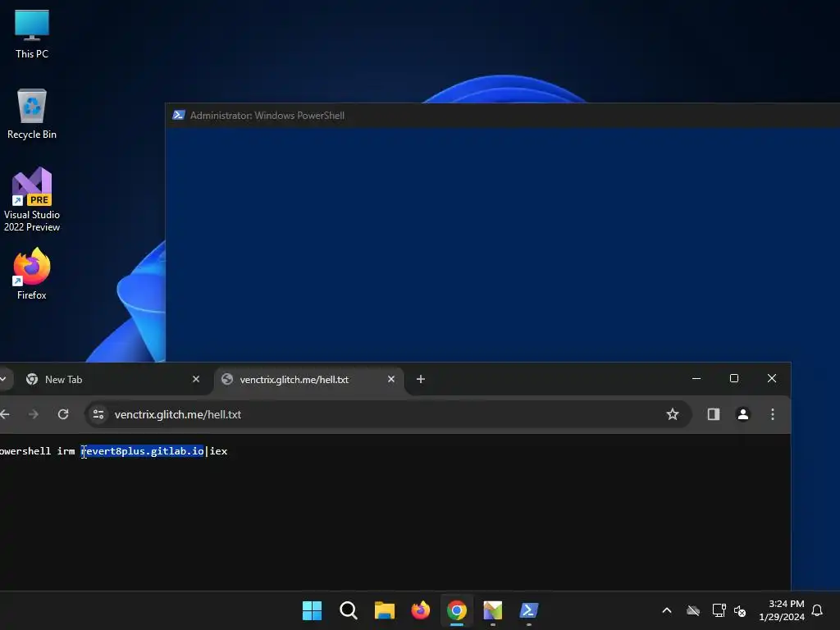Image resolution: width=840 pixels, height=630 pixels.
Task: Go back in Chrome
Action: [x=5, y=414]
